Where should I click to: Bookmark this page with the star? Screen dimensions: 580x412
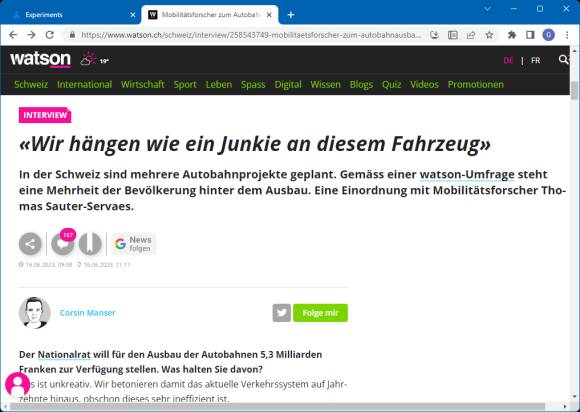[x=489, y=35]
